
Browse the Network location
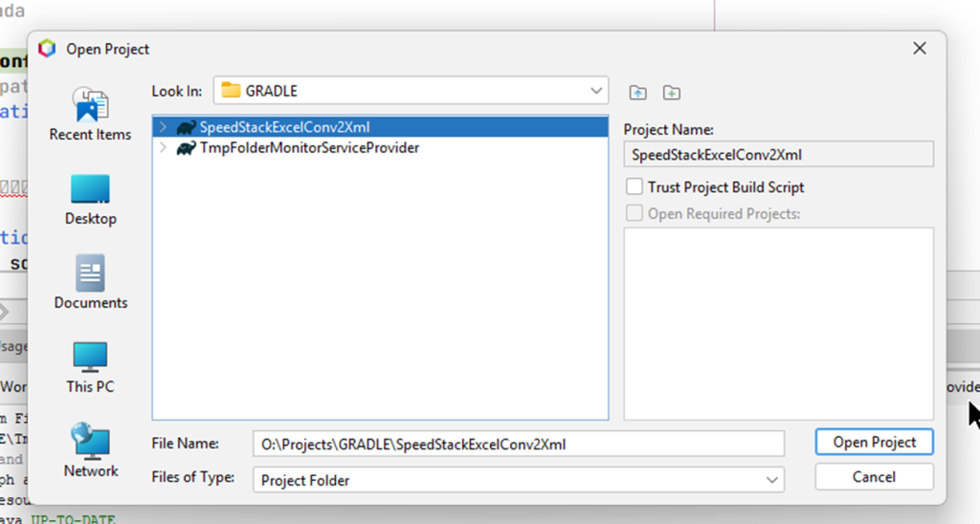tap(90, 451)
